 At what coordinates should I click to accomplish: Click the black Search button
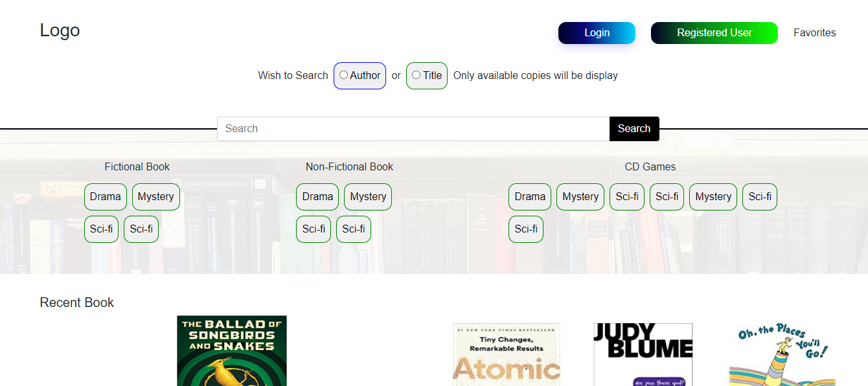point(634,129)
